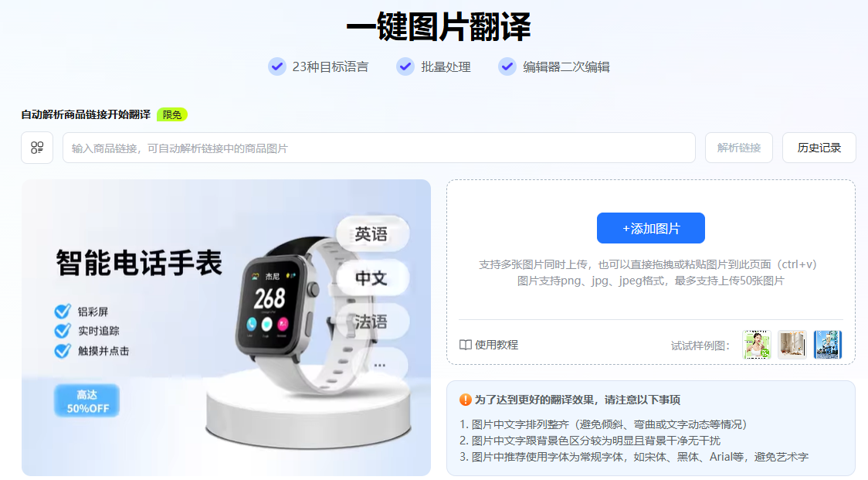Click the checkmark icon beside 批量处理
The image size is (868, 480).
tap(405, 66)
